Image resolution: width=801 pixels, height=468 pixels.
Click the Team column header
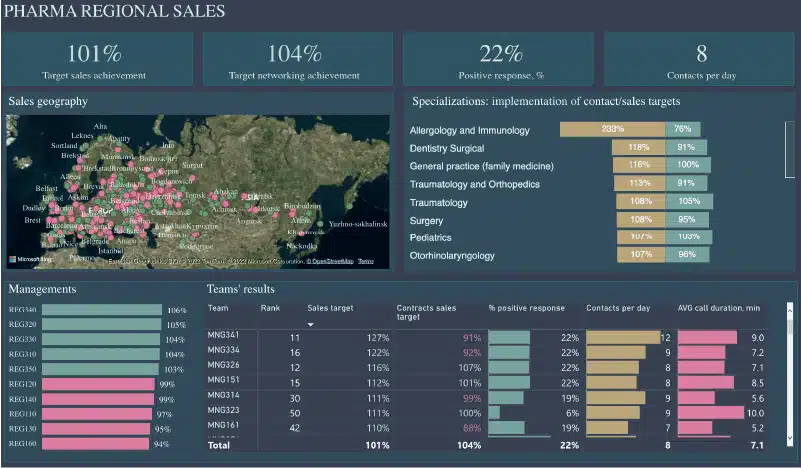click(218, 308)
